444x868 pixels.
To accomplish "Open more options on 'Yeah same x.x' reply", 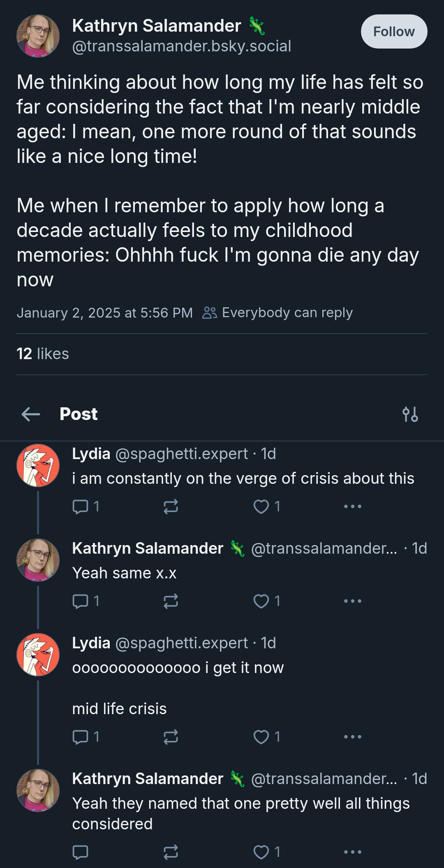I will [x=353, y=601].
